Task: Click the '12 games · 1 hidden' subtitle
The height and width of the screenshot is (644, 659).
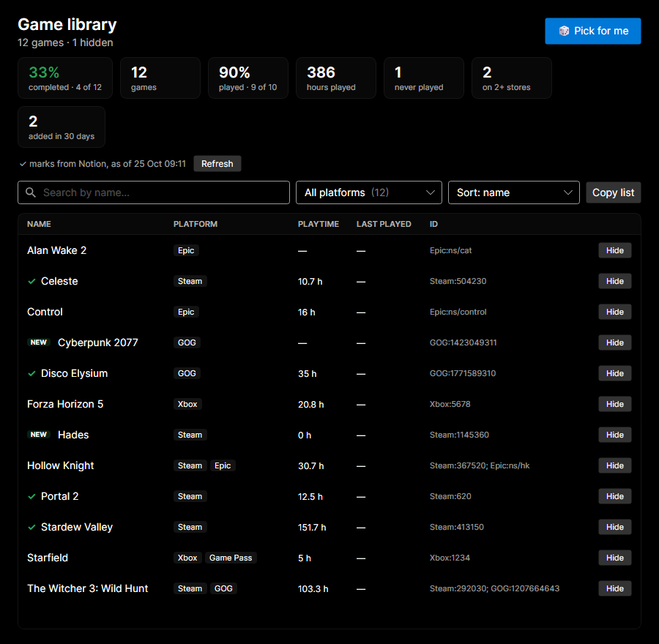Action: (x=65, y=43)
